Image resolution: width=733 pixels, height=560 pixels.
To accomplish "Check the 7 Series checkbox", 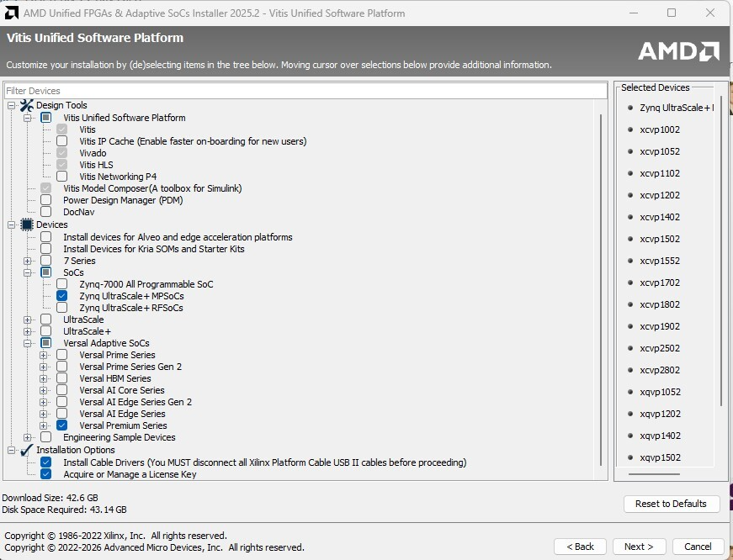I will [x=45, y=261].
